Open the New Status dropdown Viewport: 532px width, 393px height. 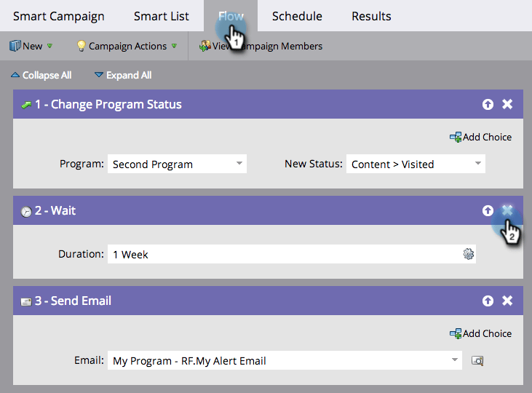pyautogui.click(x=416, y=164)
